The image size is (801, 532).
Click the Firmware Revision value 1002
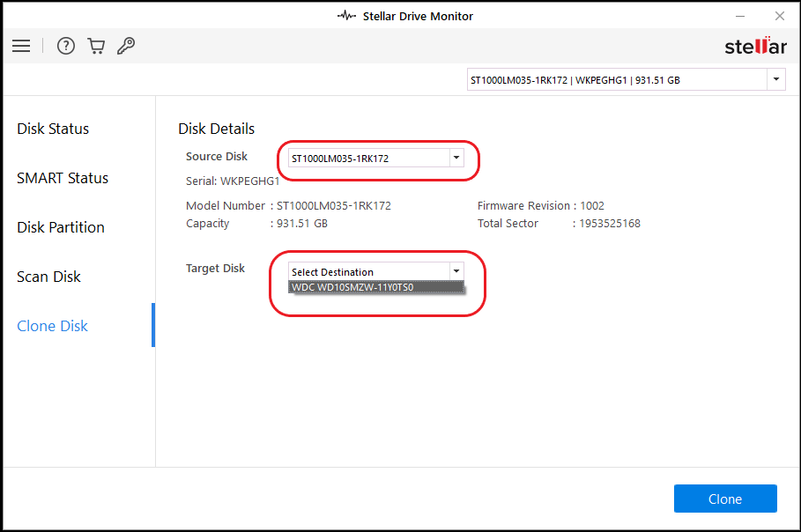pos(592,206)
